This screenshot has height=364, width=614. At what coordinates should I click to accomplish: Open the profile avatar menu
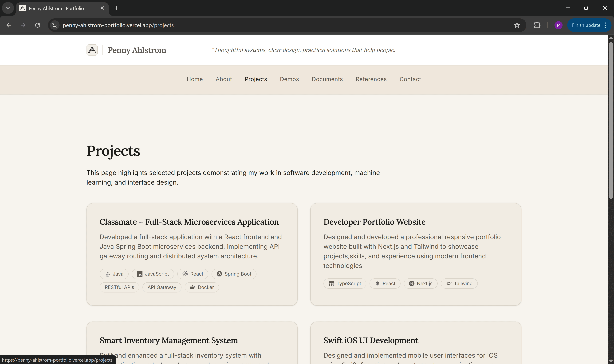(x=559, y=25)
